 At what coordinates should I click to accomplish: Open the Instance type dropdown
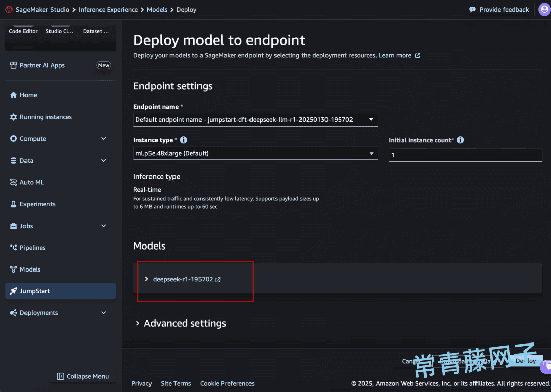[255, 153]
